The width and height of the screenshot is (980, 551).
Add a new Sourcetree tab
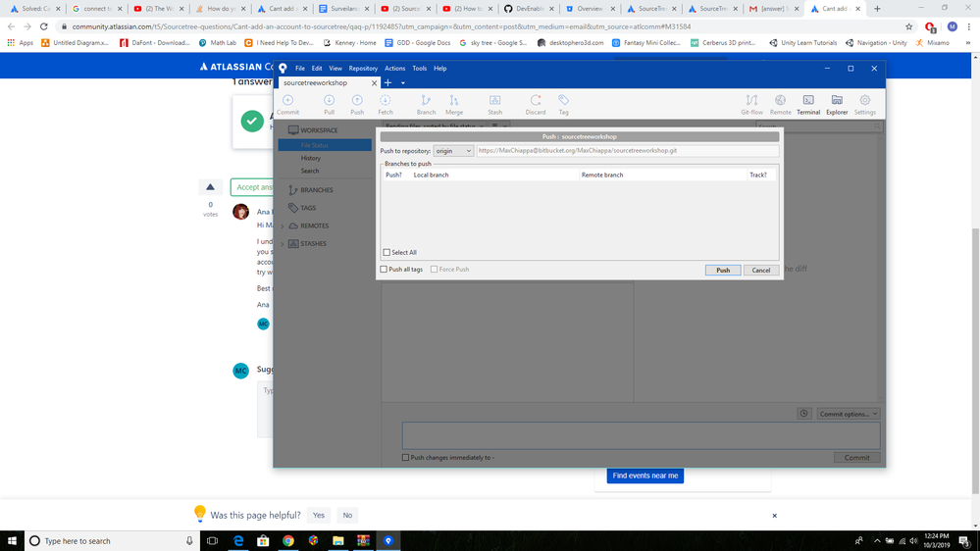(387, 82)
